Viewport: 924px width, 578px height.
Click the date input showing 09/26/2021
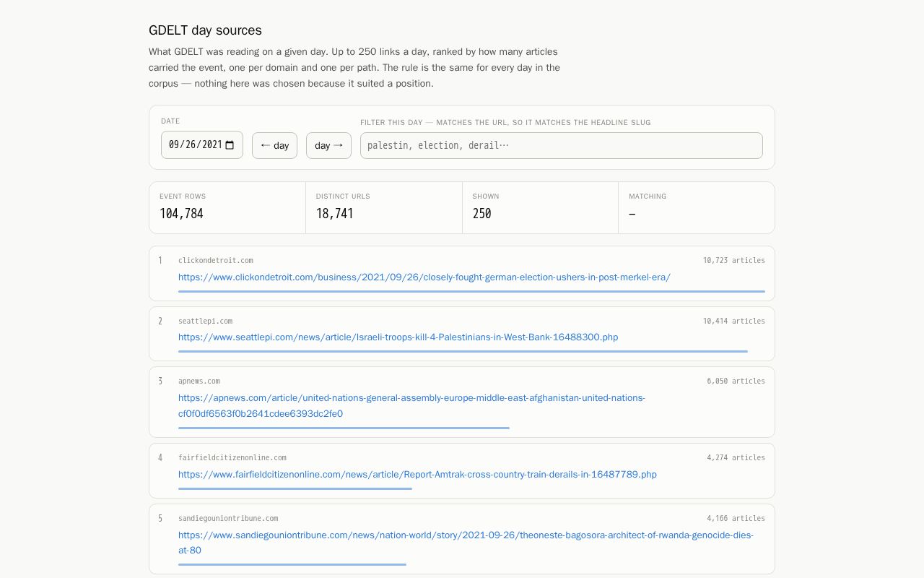(x=202, y=145)
